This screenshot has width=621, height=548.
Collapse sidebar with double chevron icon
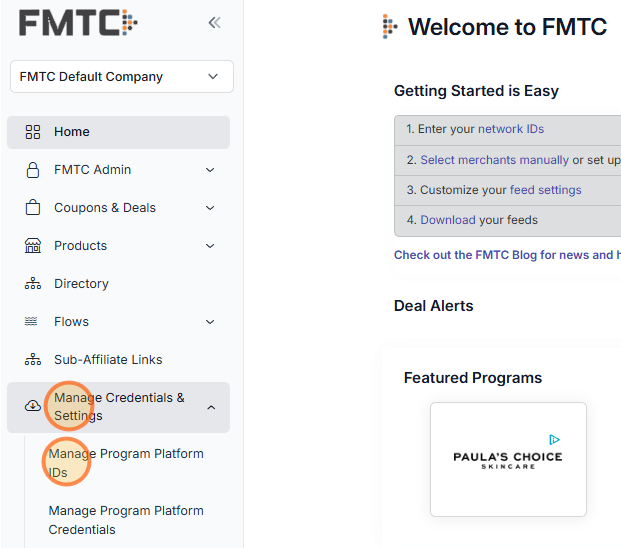(214, 23)
